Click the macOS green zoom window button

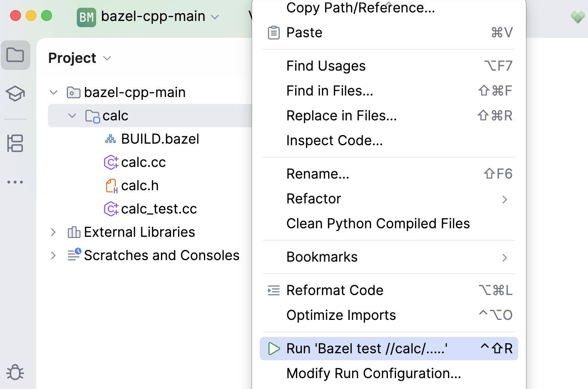[x=47, y=16]
